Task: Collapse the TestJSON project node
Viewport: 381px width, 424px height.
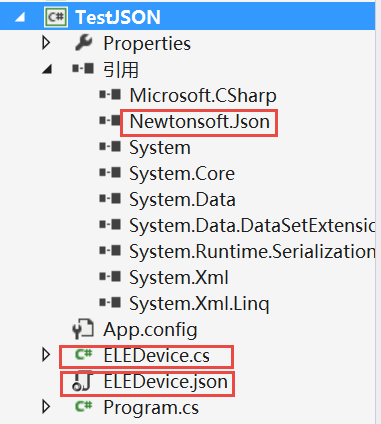Action: coord(20,17)
